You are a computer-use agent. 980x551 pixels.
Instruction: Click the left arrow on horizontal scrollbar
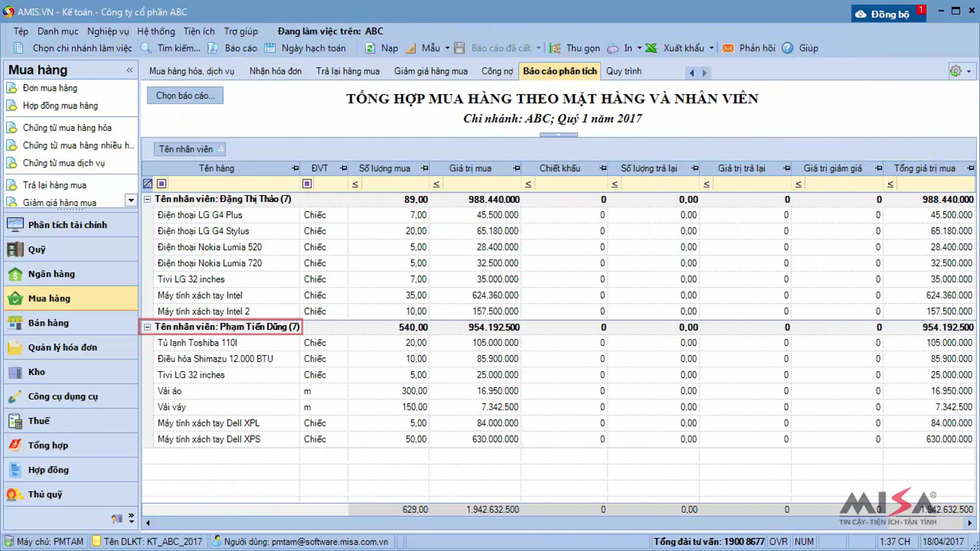tap(148, 523)
